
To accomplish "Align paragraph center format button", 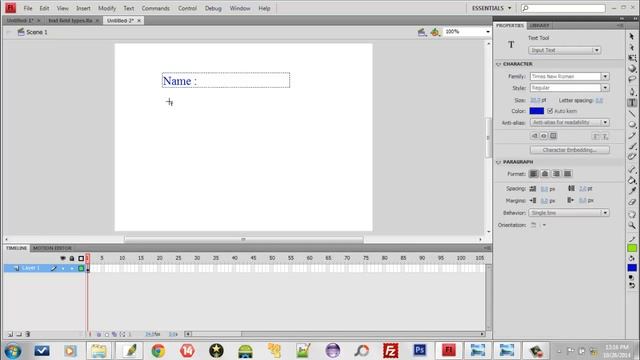I will click(545, 174).
